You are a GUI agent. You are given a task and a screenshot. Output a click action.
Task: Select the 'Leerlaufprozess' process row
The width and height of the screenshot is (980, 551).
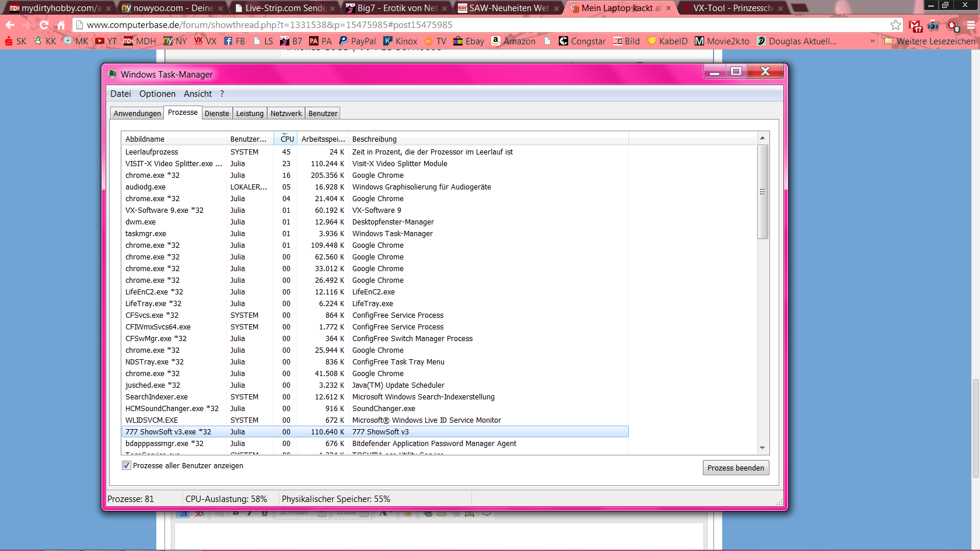[375, 152]
